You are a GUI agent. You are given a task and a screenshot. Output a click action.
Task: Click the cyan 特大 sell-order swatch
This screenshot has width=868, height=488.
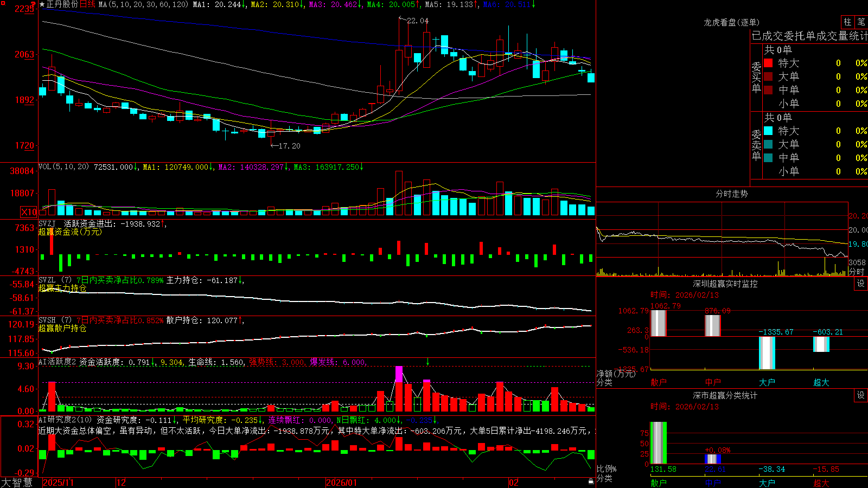[768, 131]
